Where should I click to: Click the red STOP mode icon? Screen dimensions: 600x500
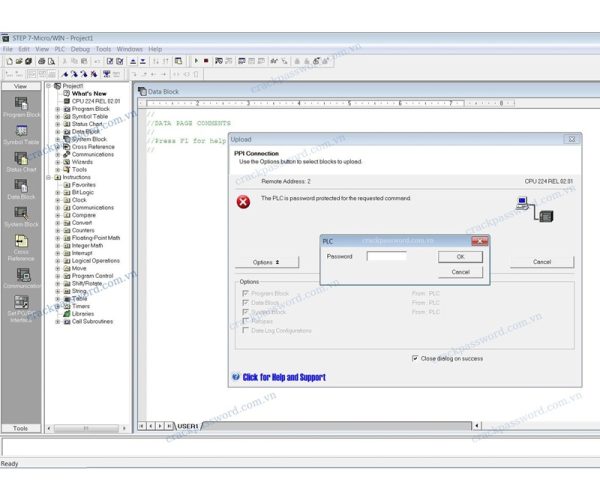point(206,61)
